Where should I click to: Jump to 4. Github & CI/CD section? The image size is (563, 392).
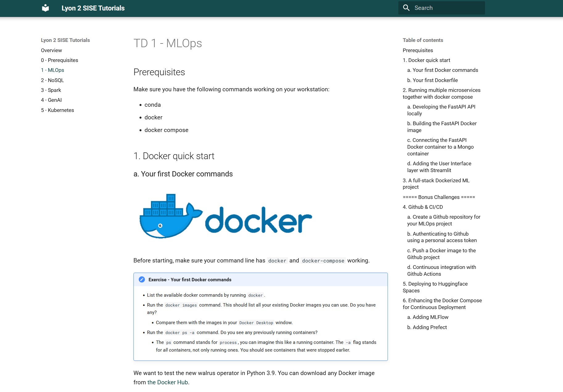click(422, 207)
